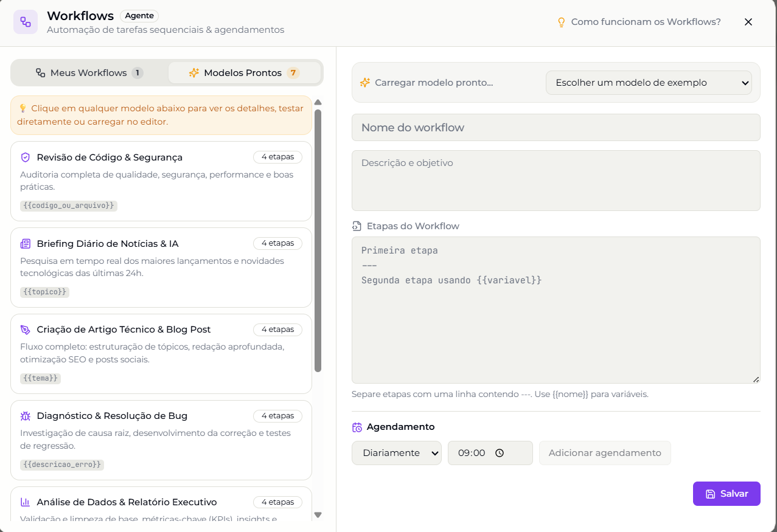This screenshot has height=532, width=777.
Task: Click the file code icon by Etapas do Workflow
Action: click(357, 226)
